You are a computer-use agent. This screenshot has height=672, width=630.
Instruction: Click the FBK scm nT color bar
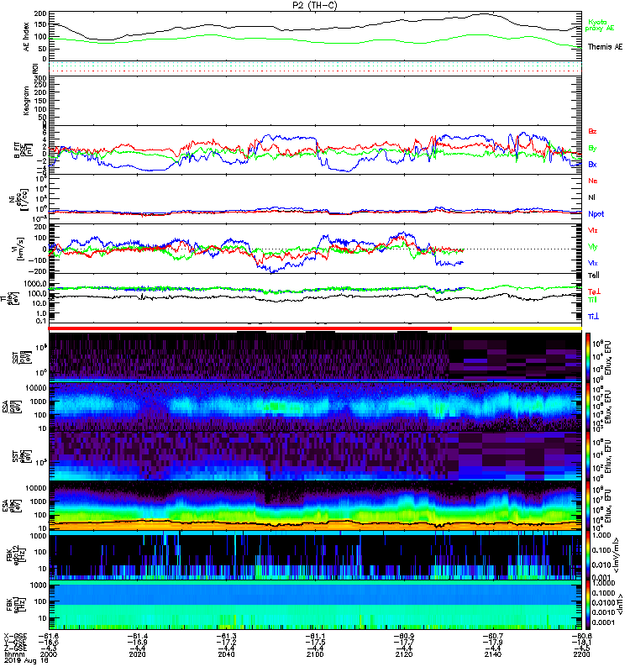coord(588,605)
